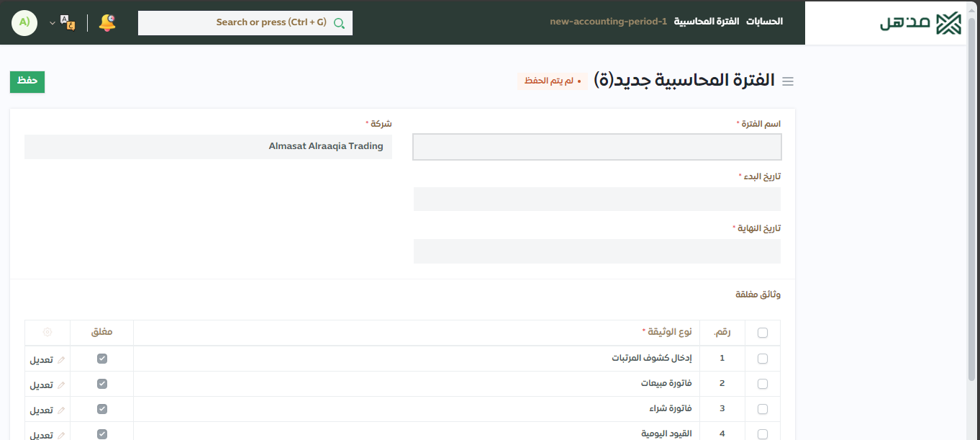
Task: Click the وثائق مغلقة section label
Action: tap(758, 295)
